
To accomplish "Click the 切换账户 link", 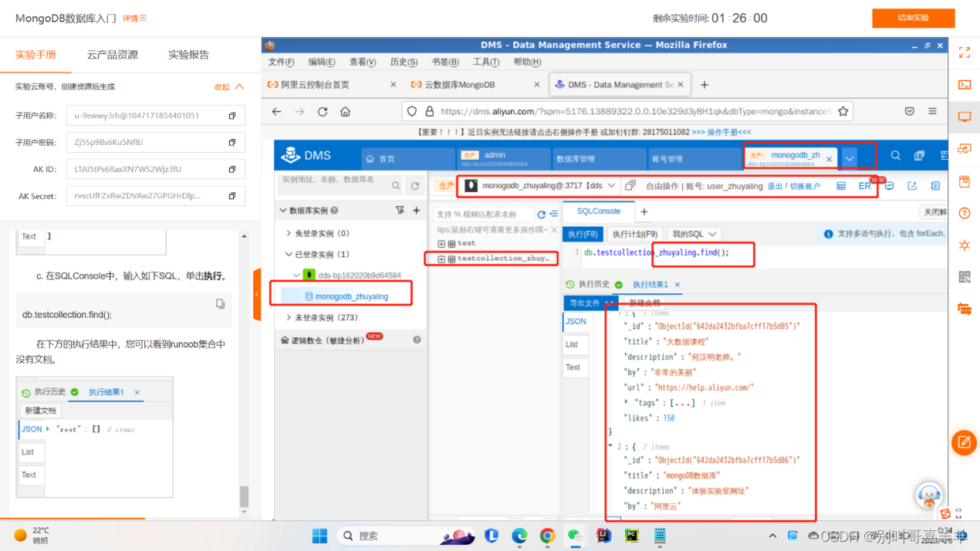I will click(x=805, y=186).
